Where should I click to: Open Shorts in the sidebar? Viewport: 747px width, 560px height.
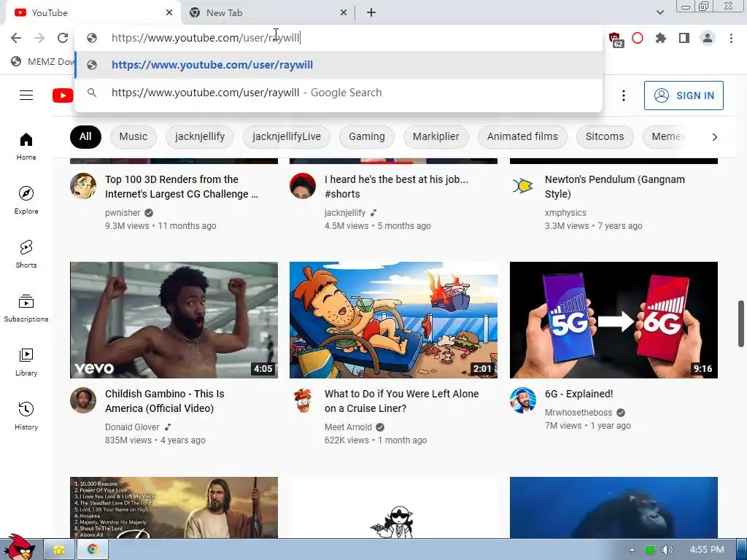26,254
